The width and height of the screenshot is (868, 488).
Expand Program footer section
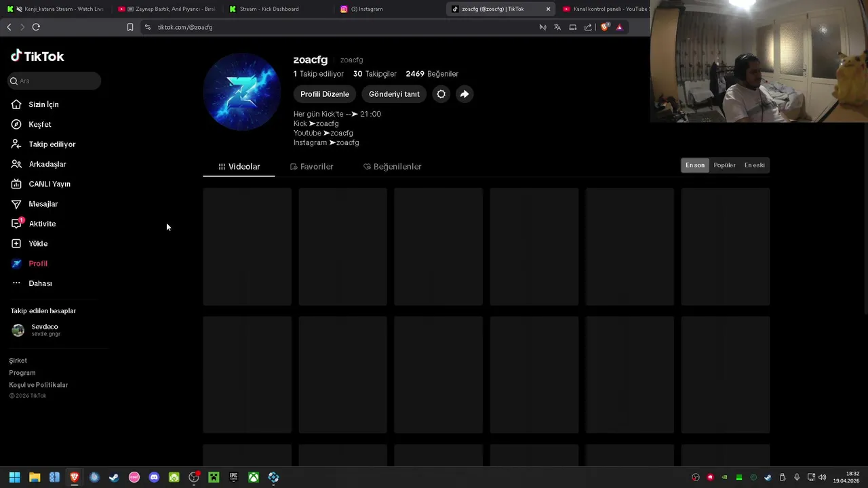(22, 373)
